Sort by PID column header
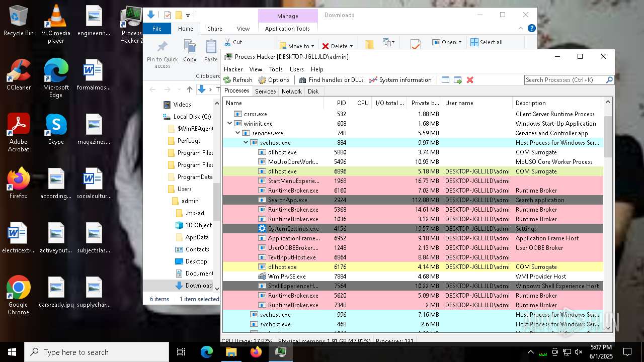644x362 pixels. click(x=337, y=103)
